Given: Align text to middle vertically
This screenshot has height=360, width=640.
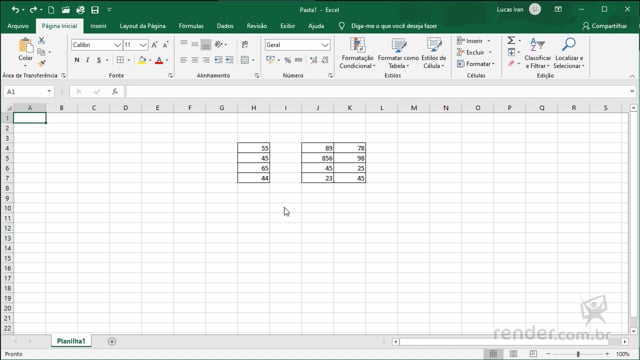Looking at the screenshot, I should click(195, 44).
